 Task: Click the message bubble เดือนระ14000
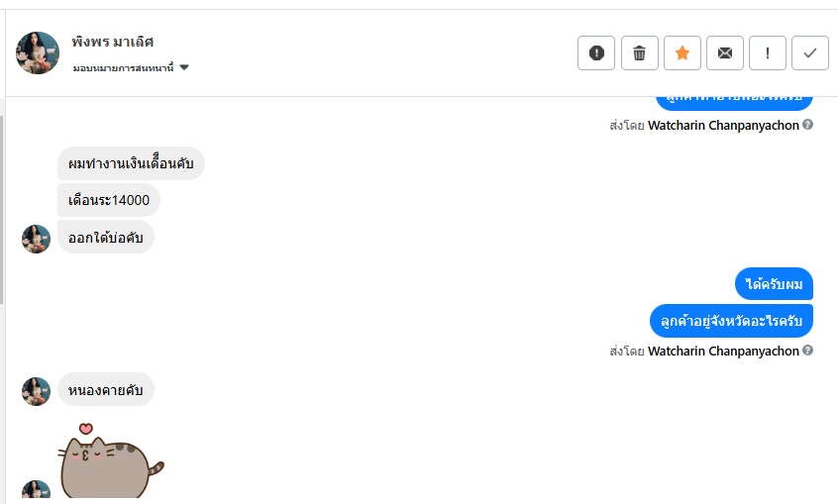109,200
